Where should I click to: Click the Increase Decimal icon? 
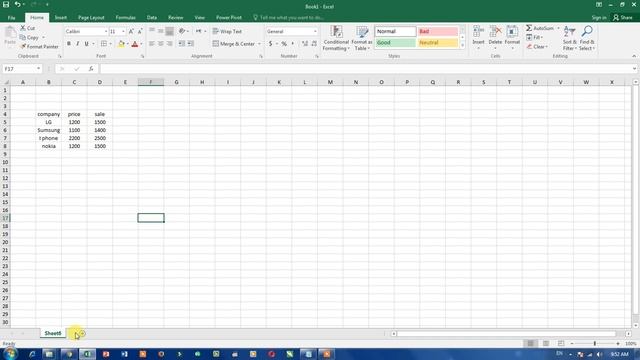305,44
